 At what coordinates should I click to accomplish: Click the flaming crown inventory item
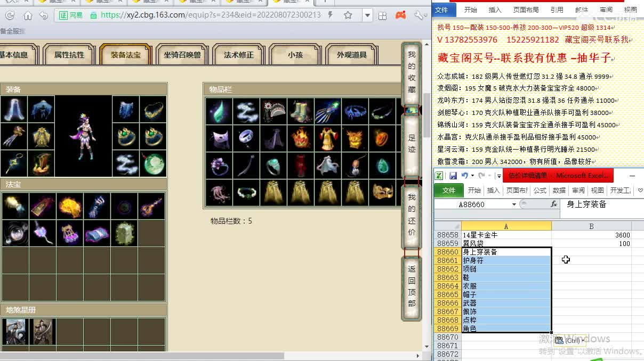click(x=301, y=139)
